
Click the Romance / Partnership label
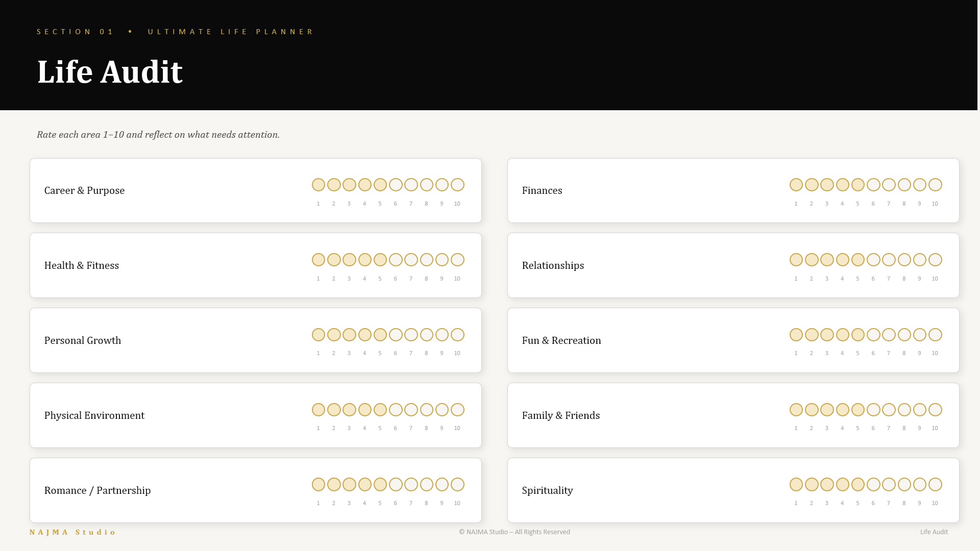[97, 490]
